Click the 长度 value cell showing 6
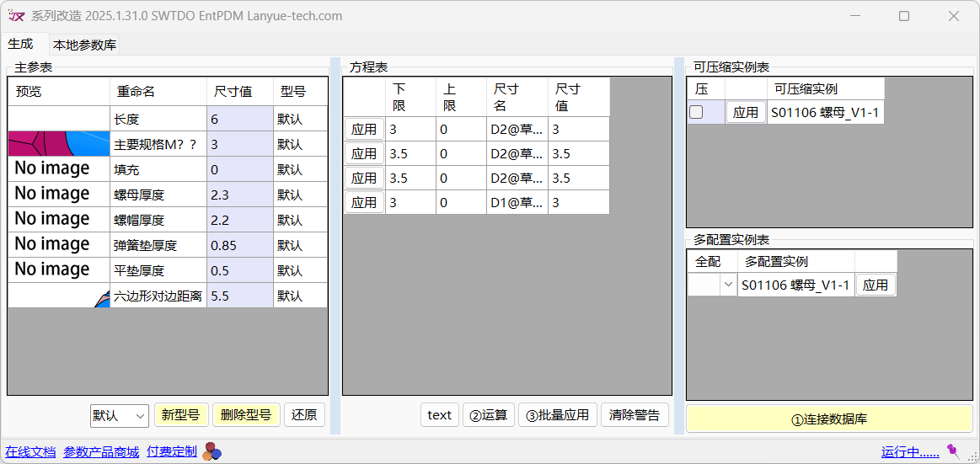This screenshot has height=464, width=980. [x=239, y=119]
